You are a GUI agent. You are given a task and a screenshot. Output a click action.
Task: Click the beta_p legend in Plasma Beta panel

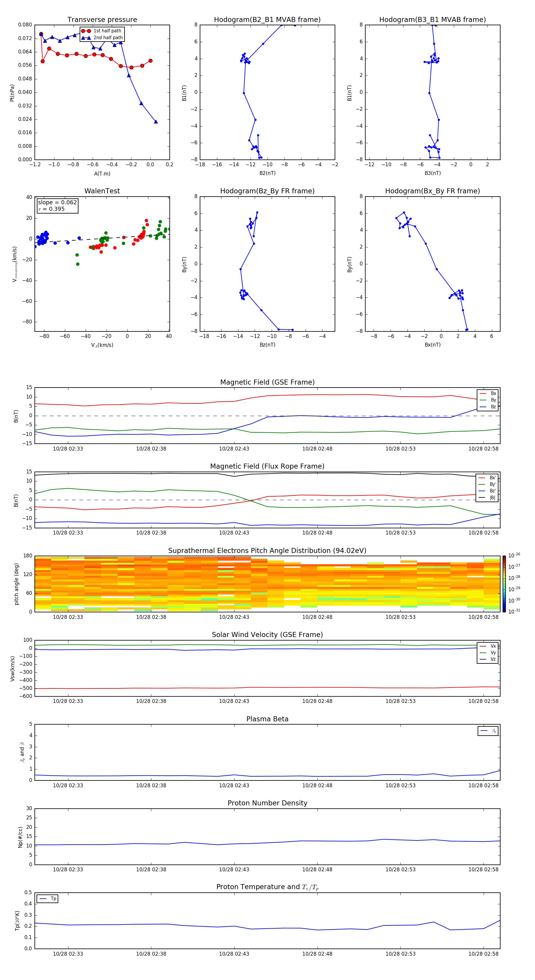pyautogui.click(x=488, y=731)
